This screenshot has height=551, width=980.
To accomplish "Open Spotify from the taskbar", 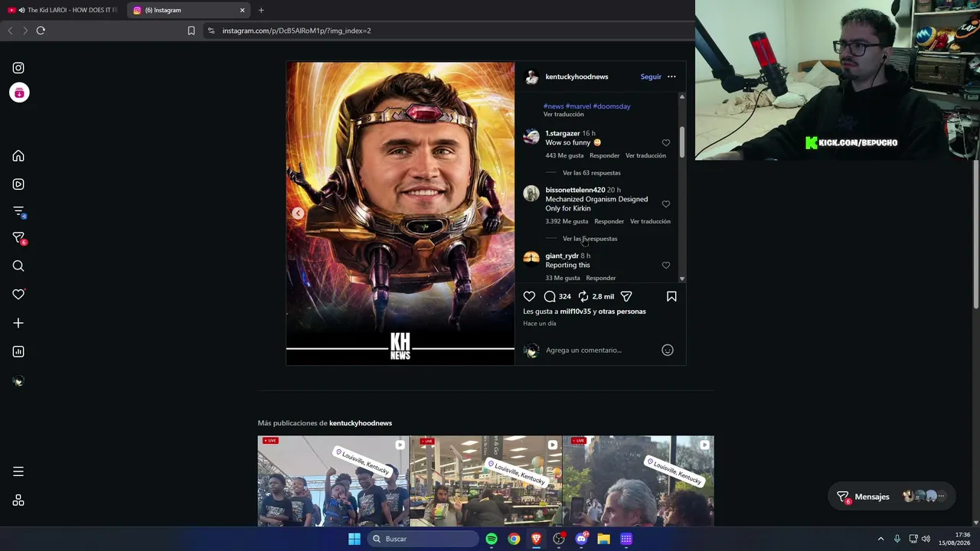I will coord(492,539).
